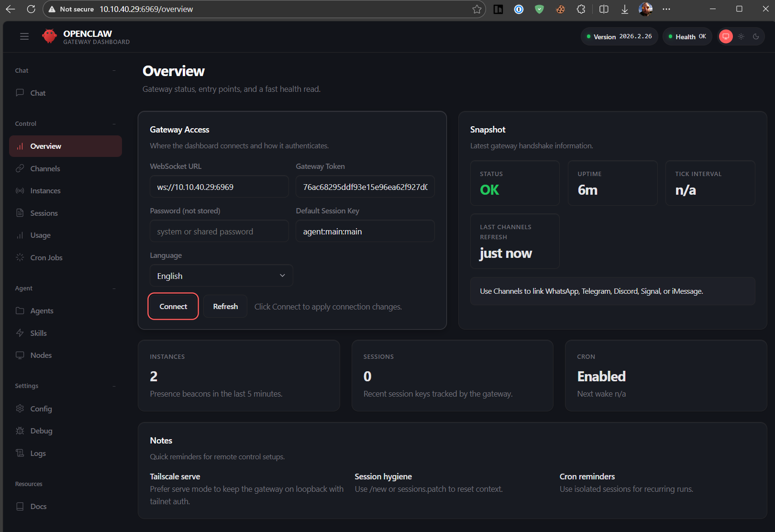This screenshot has height=532, width=775.
Task: Reload the page in browser
Action: tap(31, 9)
